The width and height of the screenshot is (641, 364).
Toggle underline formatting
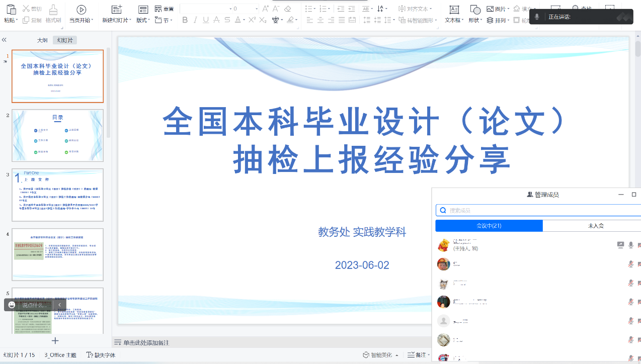coord(206,20)
